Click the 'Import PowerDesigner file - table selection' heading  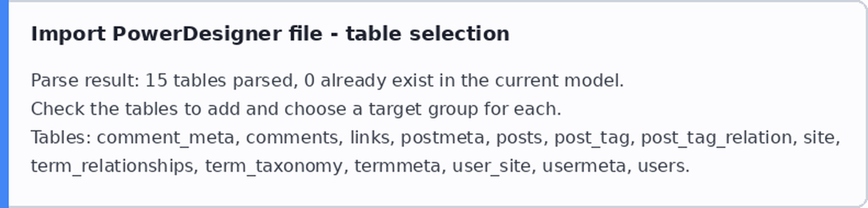point(270,34)
